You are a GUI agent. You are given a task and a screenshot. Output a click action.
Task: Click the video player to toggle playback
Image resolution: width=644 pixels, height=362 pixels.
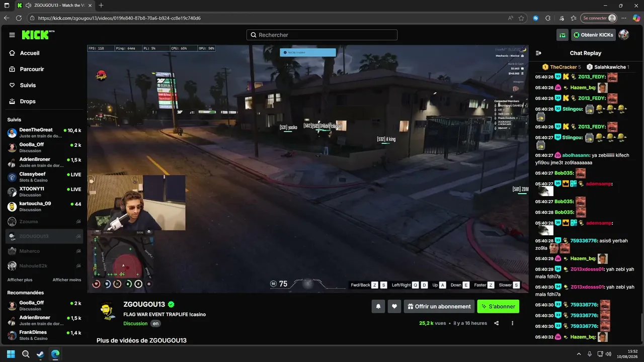point(307,169)
